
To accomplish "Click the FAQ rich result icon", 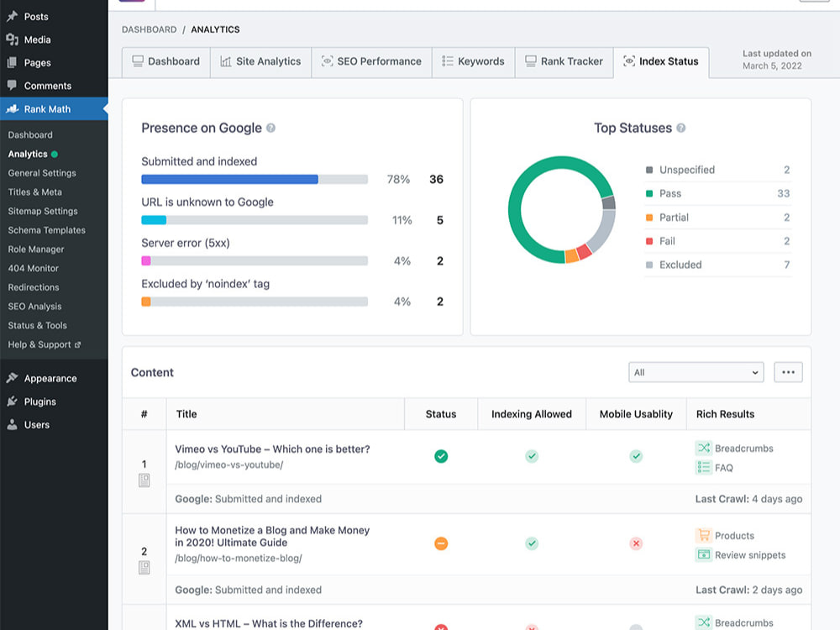I will point(703,468).
